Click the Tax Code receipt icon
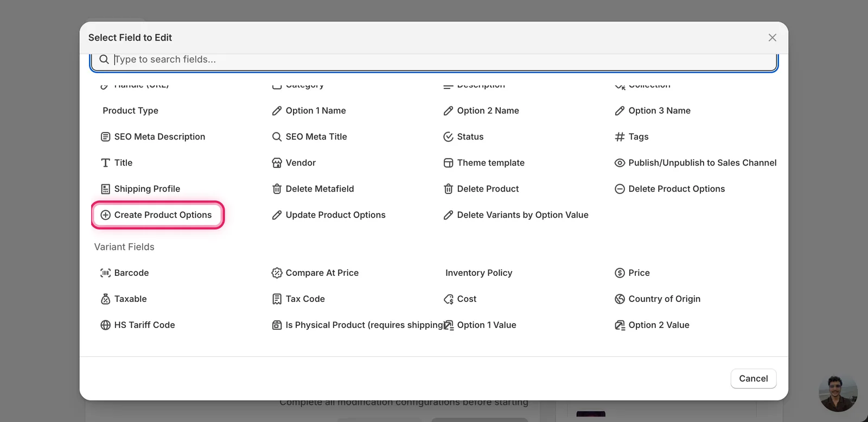This screenshot has width=868, height=422. click(277, 299)
